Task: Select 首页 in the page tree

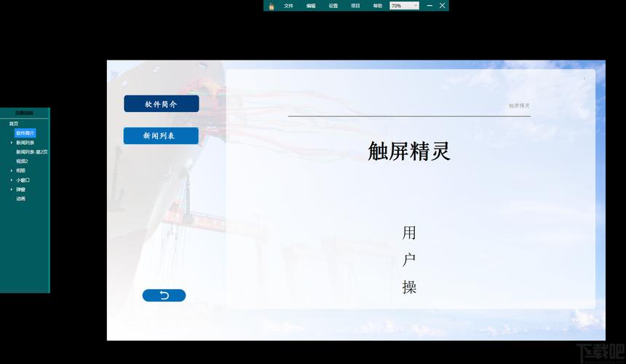Action: coord(14,124)
